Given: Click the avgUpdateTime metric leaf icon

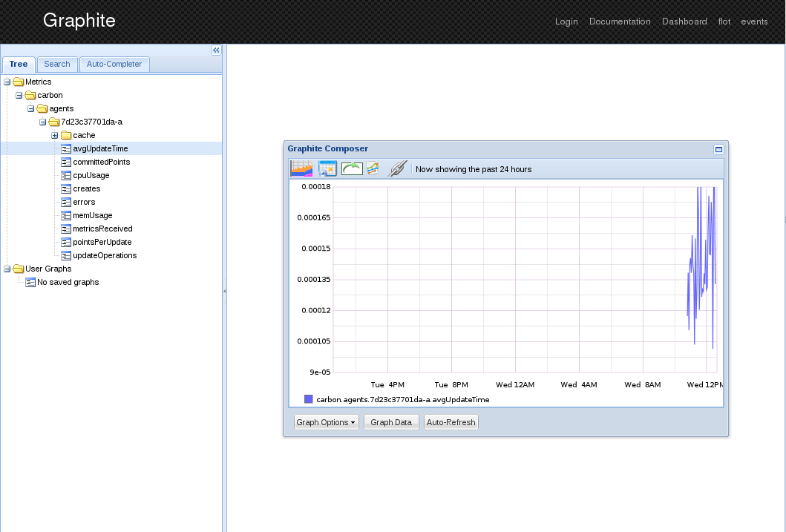Looking at the screenshot, I should tap(66, 149).
